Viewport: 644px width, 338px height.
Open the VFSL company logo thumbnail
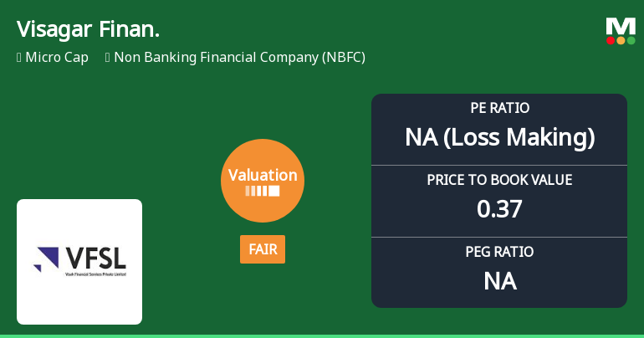pos(79,261)
